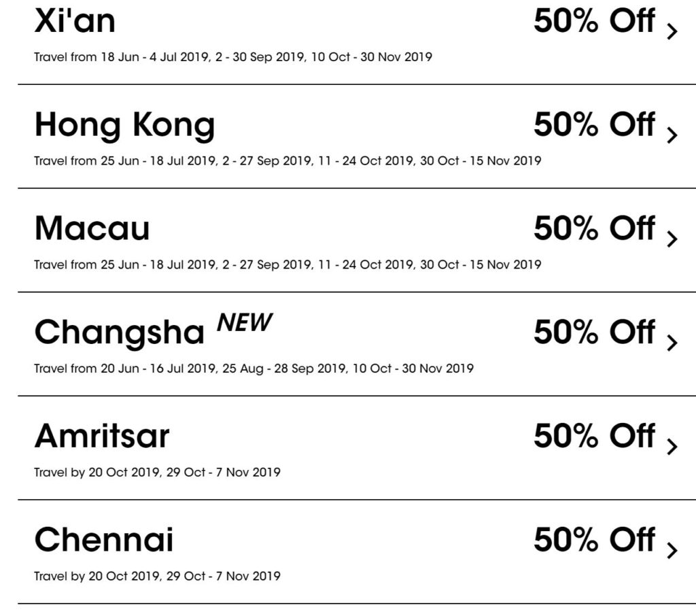696x616 pixels.
Task: Open the Chennai row chevron arrow
Action: (672, 550)
